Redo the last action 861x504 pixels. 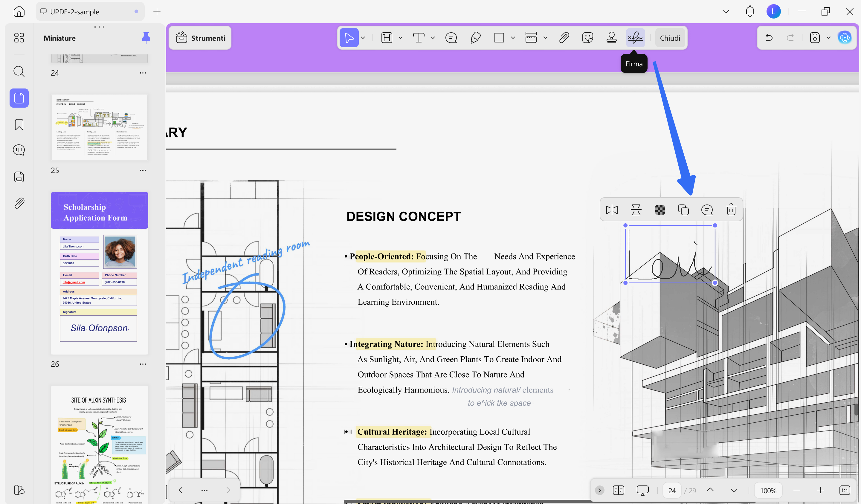click(790, 38)
